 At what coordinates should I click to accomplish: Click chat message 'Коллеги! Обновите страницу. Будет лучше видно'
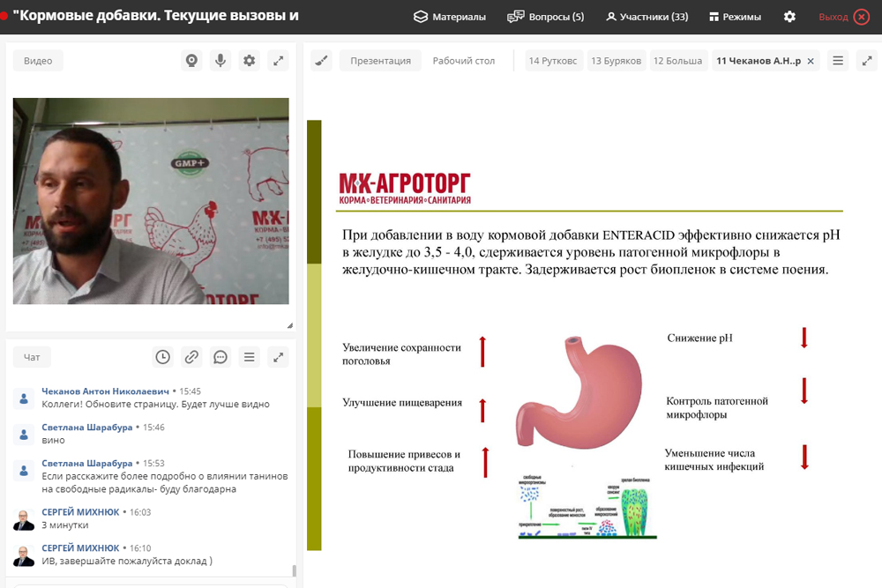click(155, 404)
